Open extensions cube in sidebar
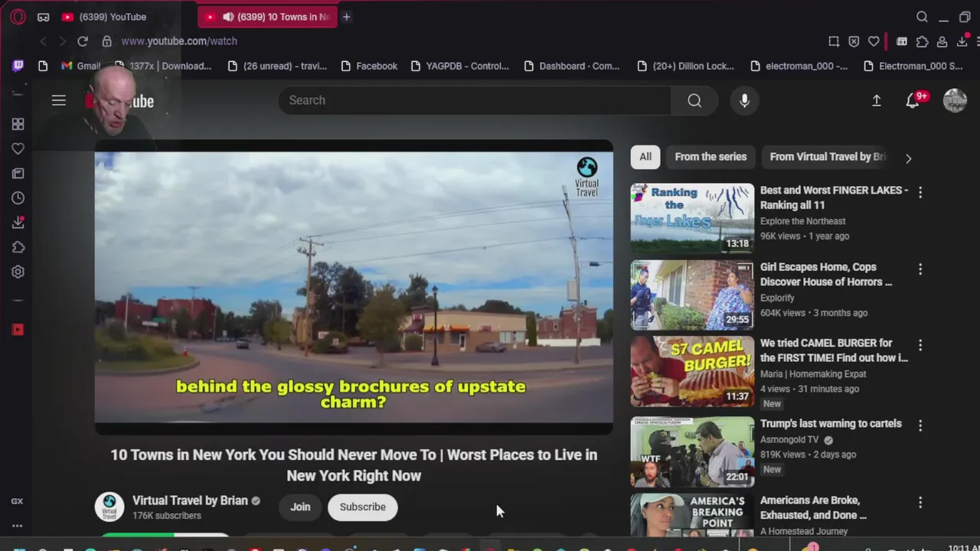980x551 pixels. (18, 247)
